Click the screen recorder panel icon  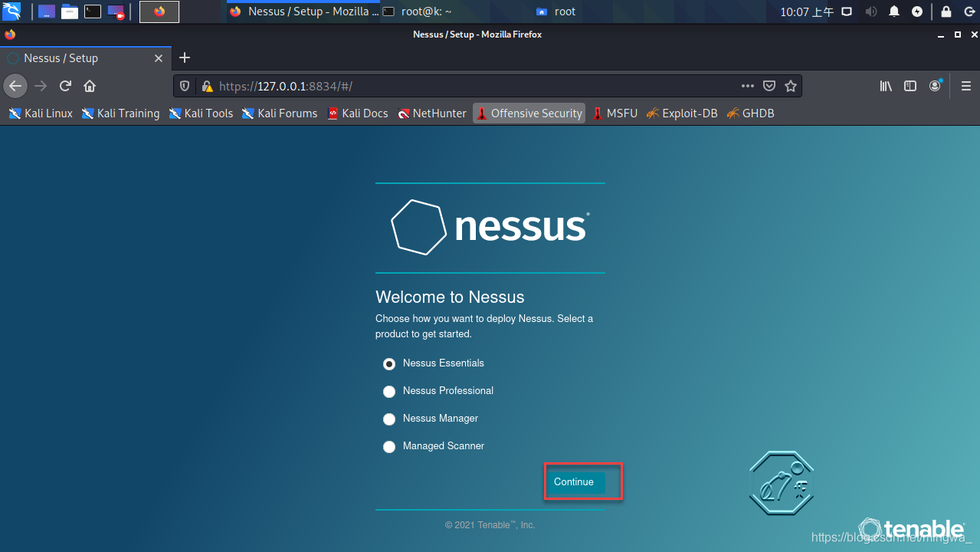(x=116, y=11)
